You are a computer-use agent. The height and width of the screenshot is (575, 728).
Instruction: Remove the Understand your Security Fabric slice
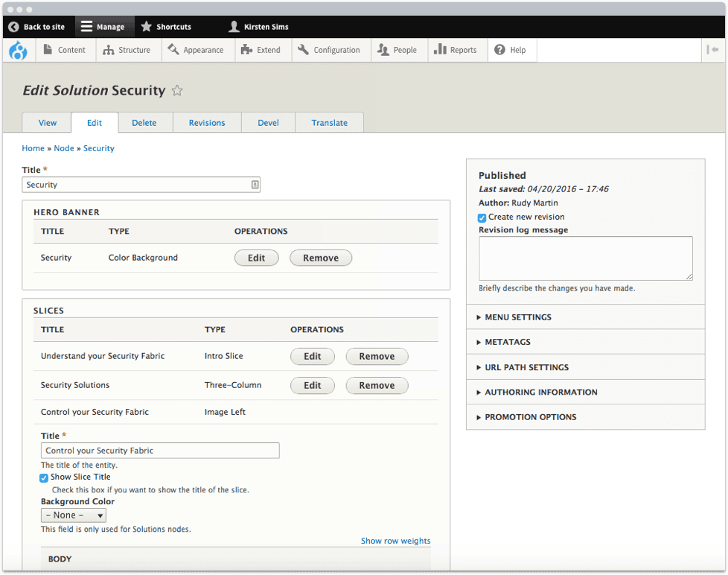tap(377, 357)
